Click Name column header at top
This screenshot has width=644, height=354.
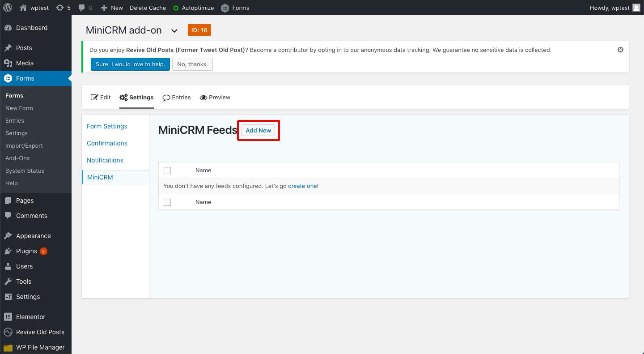(203, 170)
